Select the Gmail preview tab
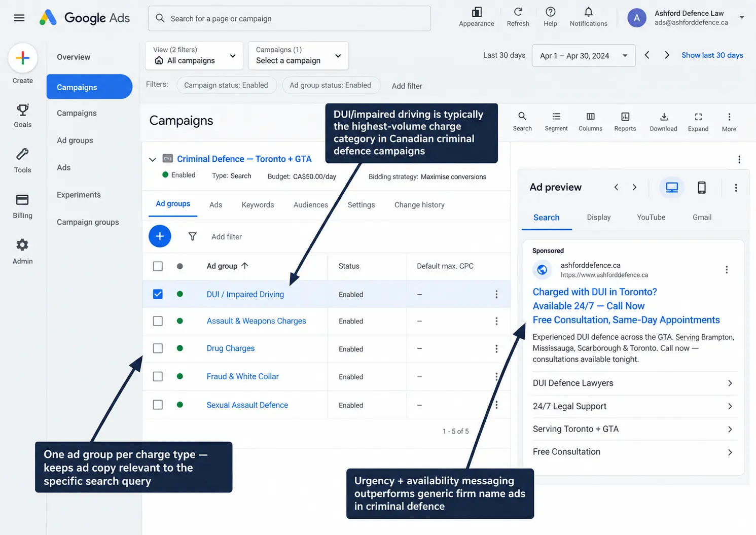The width and height of the screenshot is (756, 535). click(702, 217)
